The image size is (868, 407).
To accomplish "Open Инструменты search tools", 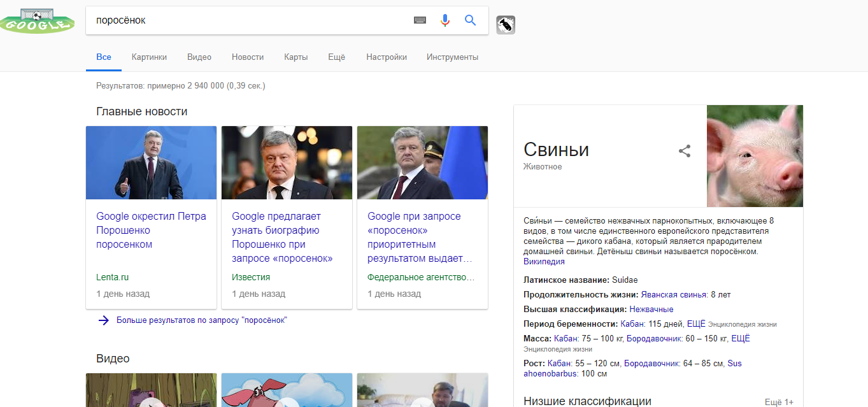I will 452,57.
